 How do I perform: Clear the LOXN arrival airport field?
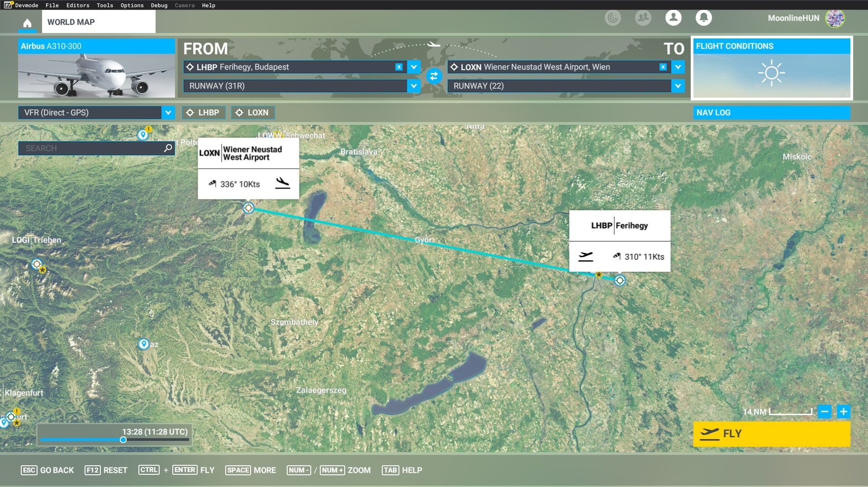pos(663,67)
